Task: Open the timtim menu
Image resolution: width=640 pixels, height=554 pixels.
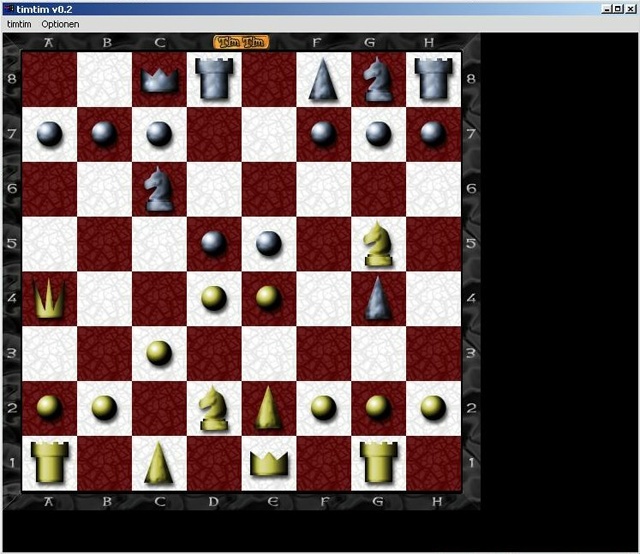Action: [19, 24]
